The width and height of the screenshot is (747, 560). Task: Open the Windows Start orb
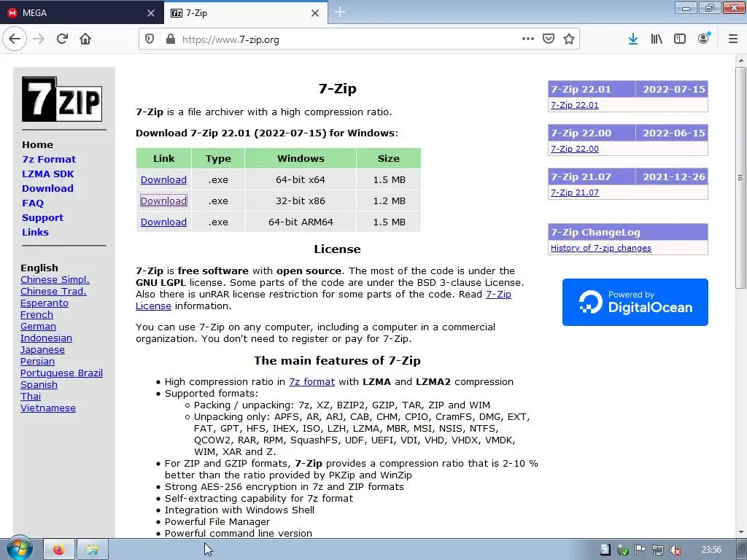[18, 548]
